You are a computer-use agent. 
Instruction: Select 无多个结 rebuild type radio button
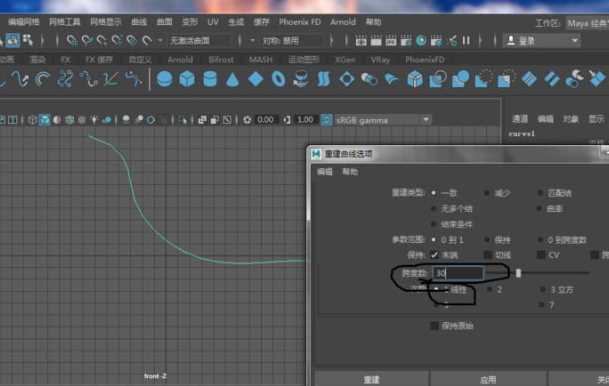click(434, 209)
